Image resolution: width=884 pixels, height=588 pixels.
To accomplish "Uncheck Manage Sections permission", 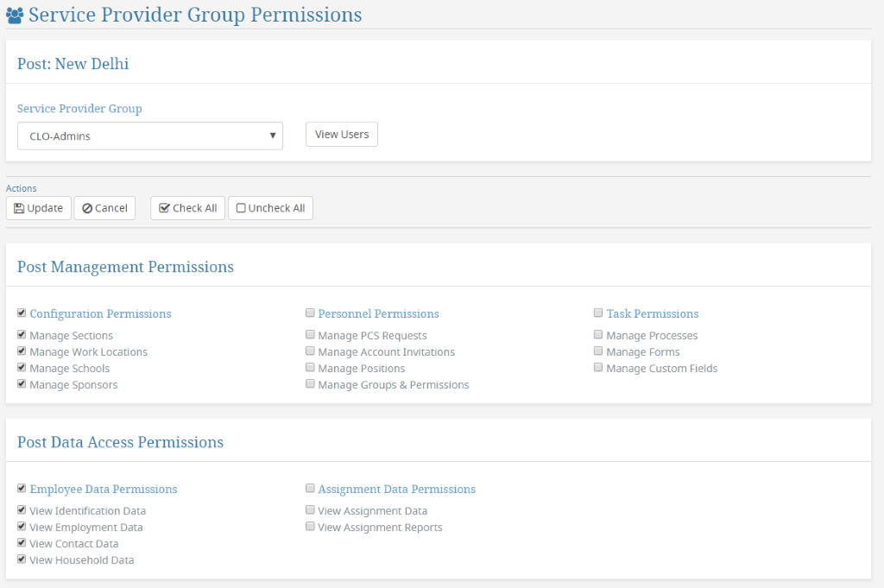I will pyautogui.click(x=22, y=335).
